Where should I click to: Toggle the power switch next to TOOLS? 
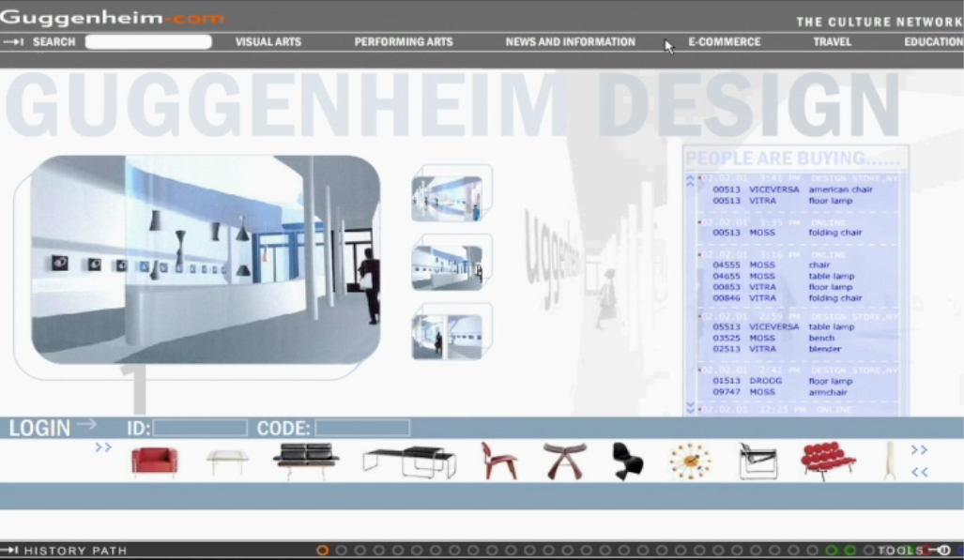pyautogui.click(x=944, y=549)
